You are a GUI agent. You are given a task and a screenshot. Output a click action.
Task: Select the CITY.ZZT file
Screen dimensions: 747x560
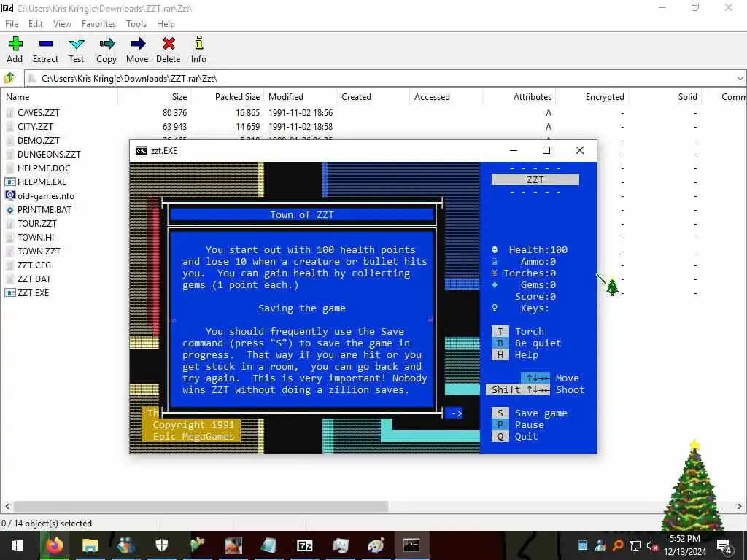(35, 127)
